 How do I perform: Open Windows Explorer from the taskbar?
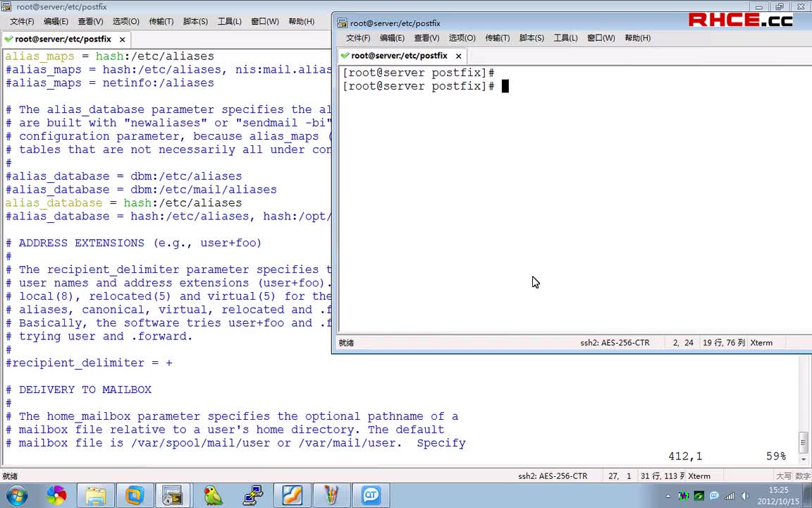[96, 496]
